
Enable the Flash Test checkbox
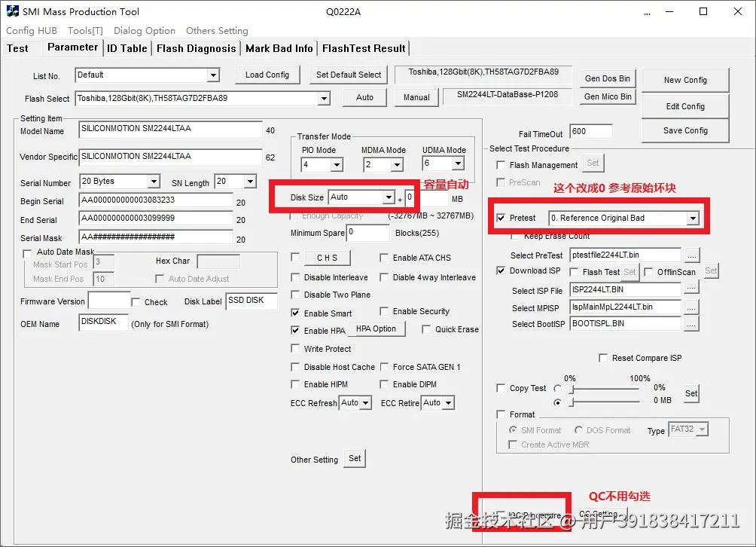(x=574, y=272)
